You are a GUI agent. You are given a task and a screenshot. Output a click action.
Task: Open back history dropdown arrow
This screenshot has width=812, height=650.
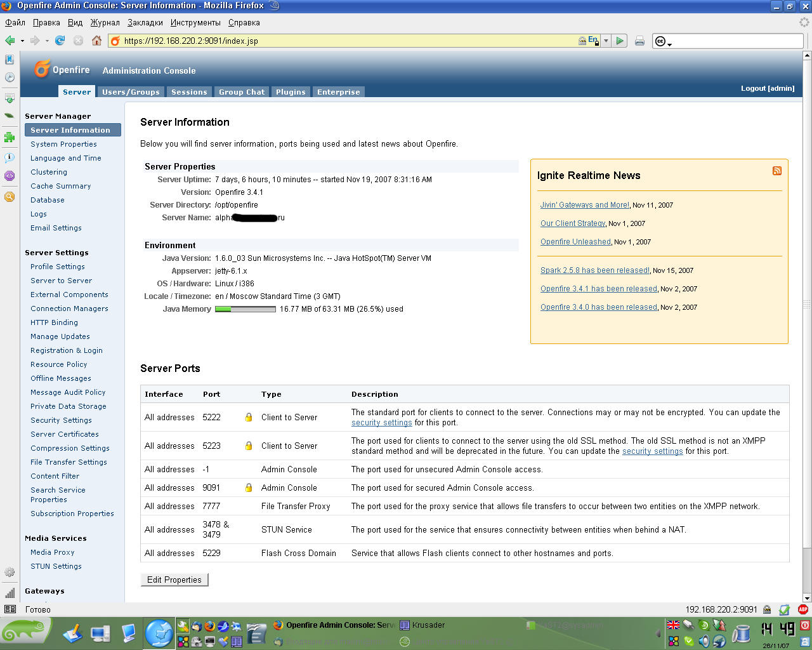tap(22, 41)
